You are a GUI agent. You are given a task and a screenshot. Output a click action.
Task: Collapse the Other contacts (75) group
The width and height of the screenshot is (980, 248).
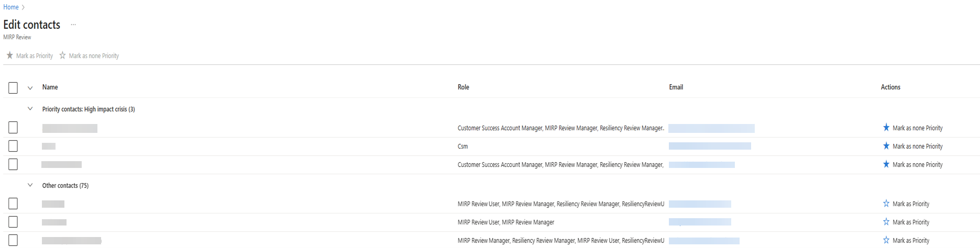30,185
